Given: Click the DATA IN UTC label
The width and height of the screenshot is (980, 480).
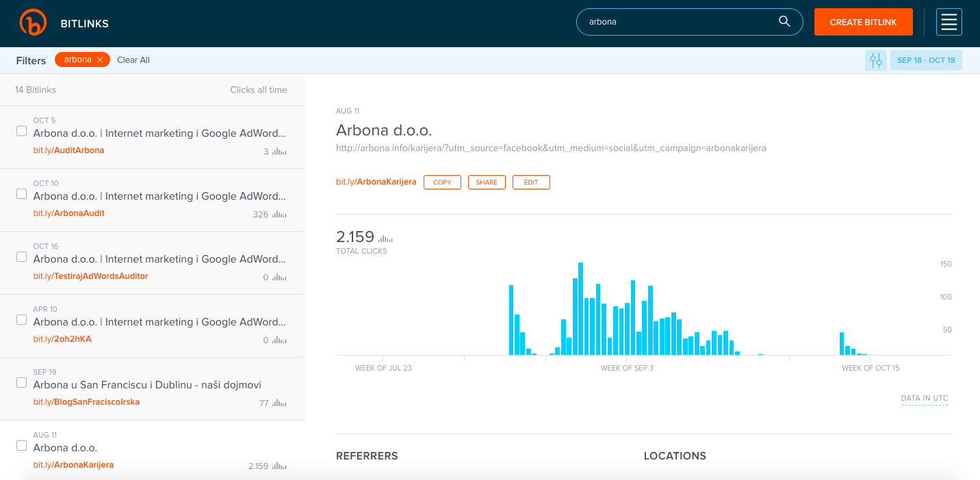Looking at the screenshot, I should (x=925, y=398).
